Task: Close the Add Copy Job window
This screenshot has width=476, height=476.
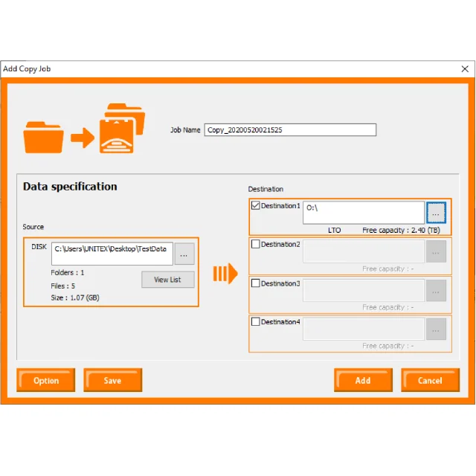Action: pyautogui.click(x=464, y=69)
